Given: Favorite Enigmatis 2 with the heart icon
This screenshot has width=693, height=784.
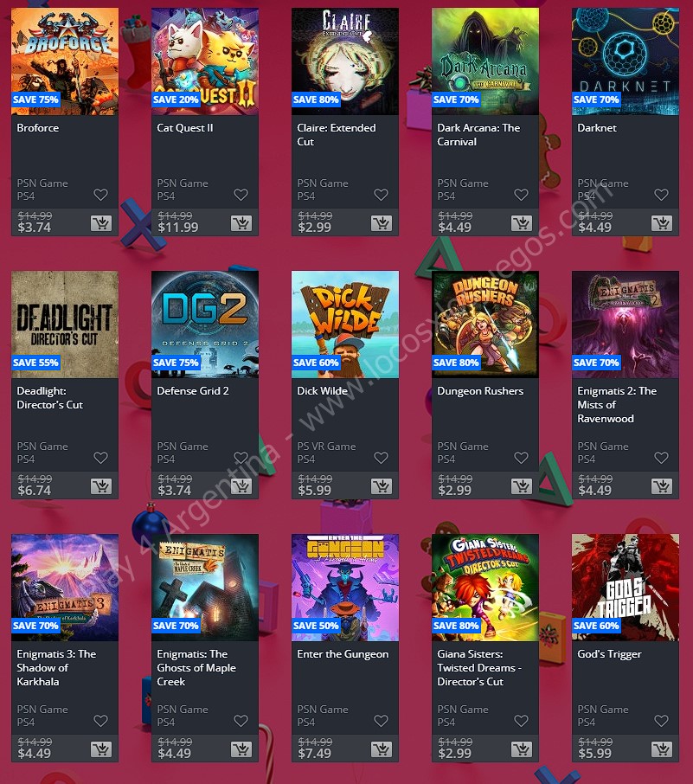Looking at the screenshot, I should point(662,458).
